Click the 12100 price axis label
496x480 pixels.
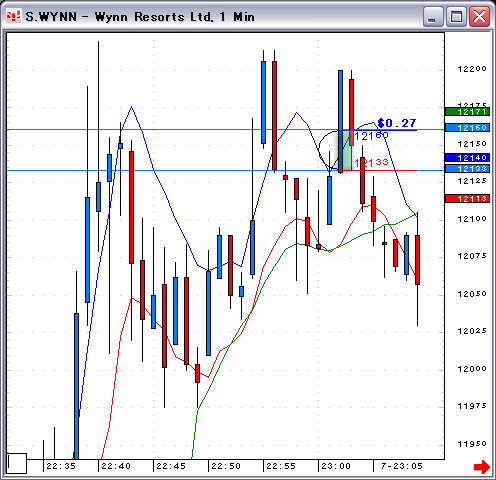coord(472,219)
